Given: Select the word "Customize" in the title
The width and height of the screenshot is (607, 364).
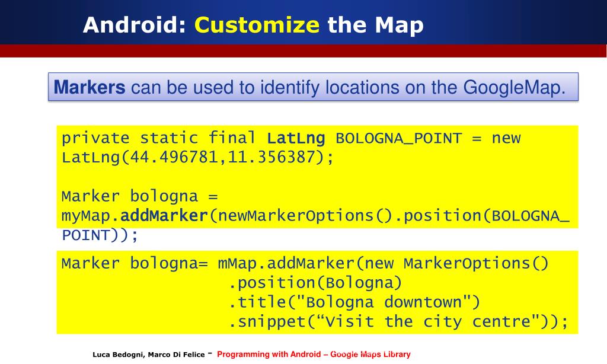Looking at the screenshot, I should point(257,25).
